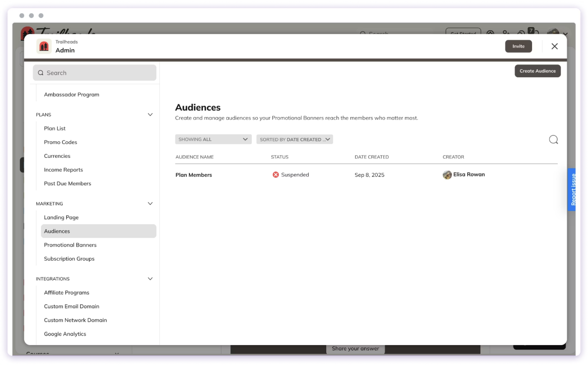Collapse the Marketing section chevron
This screenshot has height=365, width=588.
coord(150,204)
